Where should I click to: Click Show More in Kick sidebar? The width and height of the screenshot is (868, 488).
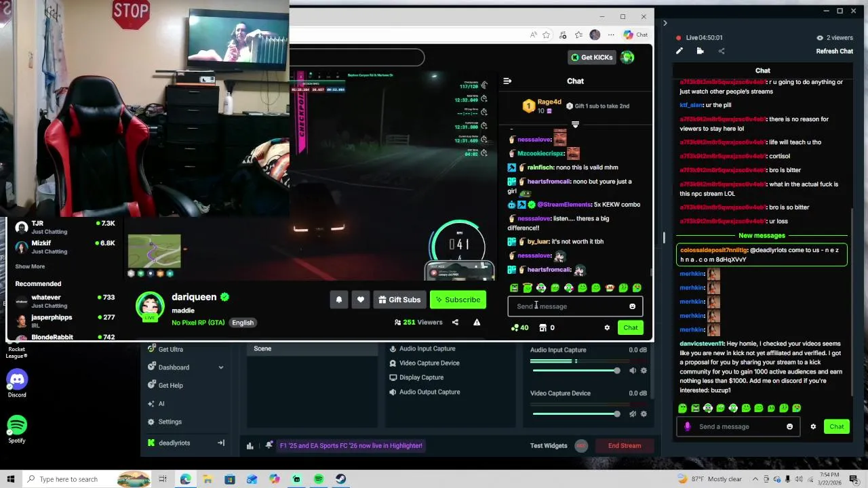point(30,266)
